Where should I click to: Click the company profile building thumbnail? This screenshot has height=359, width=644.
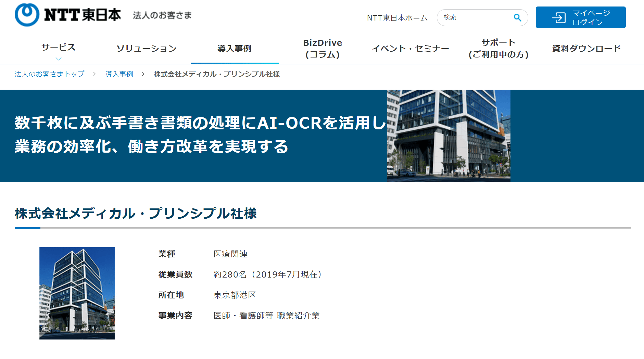(x=77, y=293)
